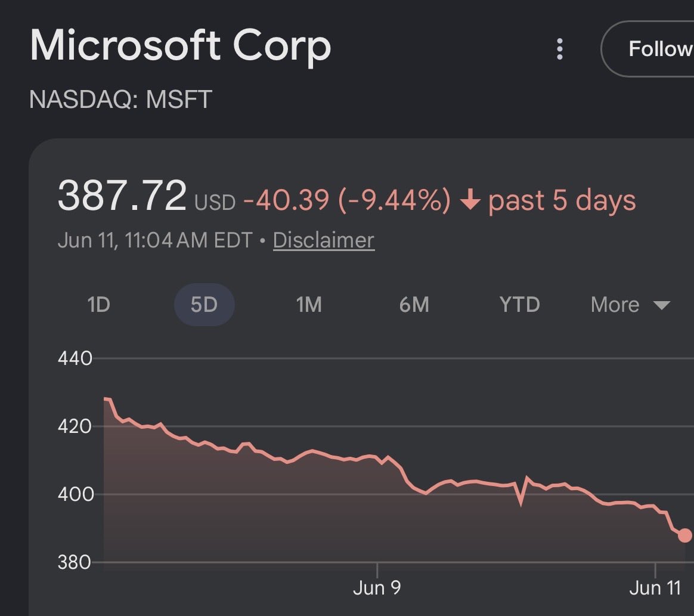Click the dropdown arrow beside More
694x616 pixels.
click(x=662, y=305)
